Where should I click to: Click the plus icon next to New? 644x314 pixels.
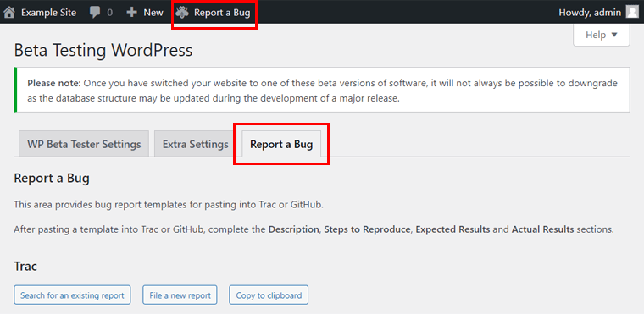click(x=131, y=13)
